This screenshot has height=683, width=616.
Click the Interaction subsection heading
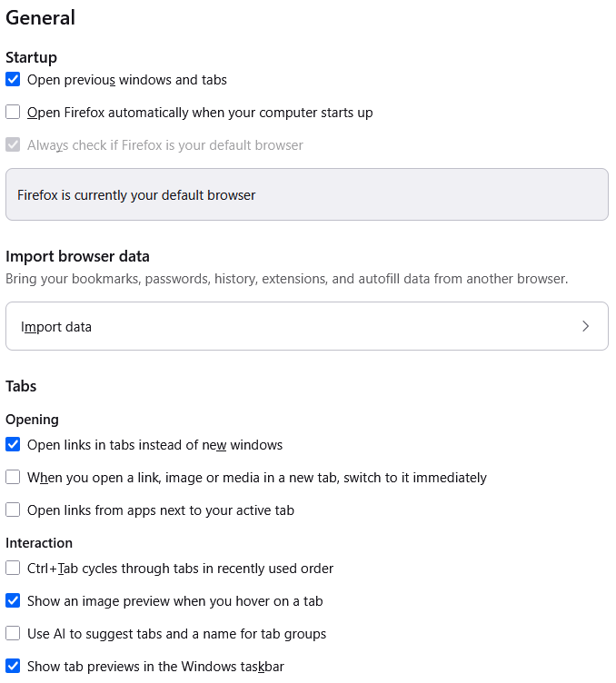point(39,543)
